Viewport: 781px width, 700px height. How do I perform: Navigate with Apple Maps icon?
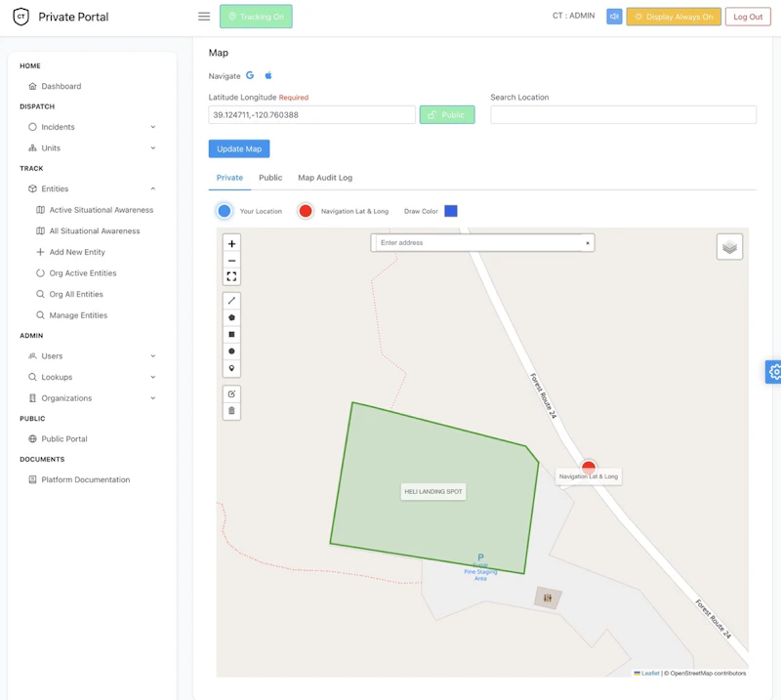(x=267, y=75)
